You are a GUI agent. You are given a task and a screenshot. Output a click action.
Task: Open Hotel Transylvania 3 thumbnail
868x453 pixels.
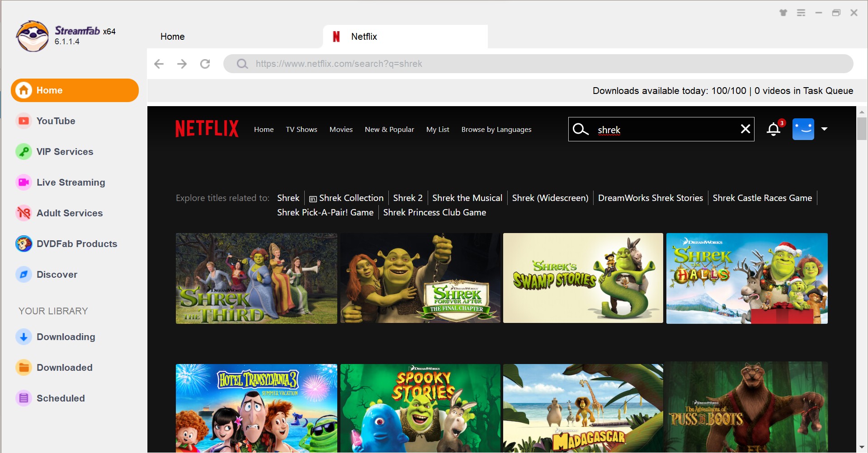256,408
